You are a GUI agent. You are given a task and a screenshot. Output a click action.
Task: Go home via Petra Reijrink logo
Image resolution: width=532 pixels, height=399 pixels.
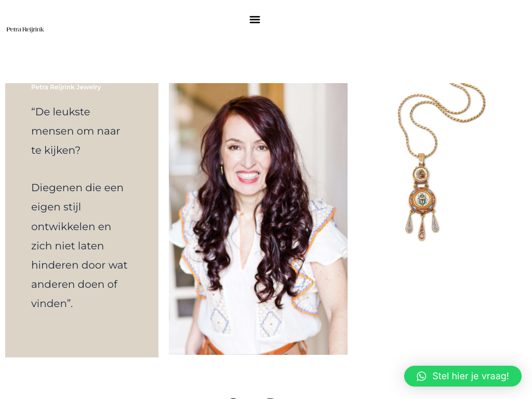[25, 30]
